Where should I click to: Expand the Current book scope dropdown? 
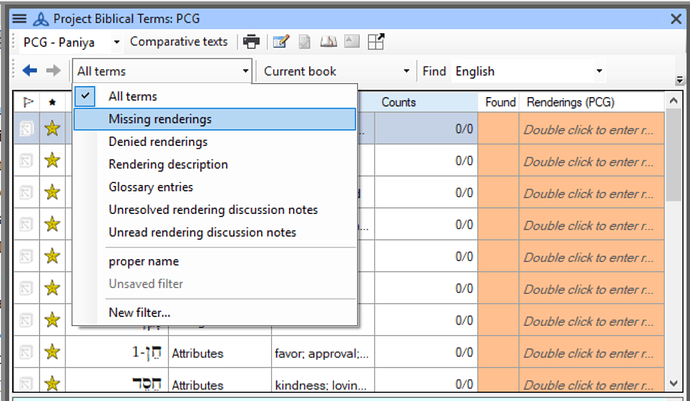pos(336,71)
